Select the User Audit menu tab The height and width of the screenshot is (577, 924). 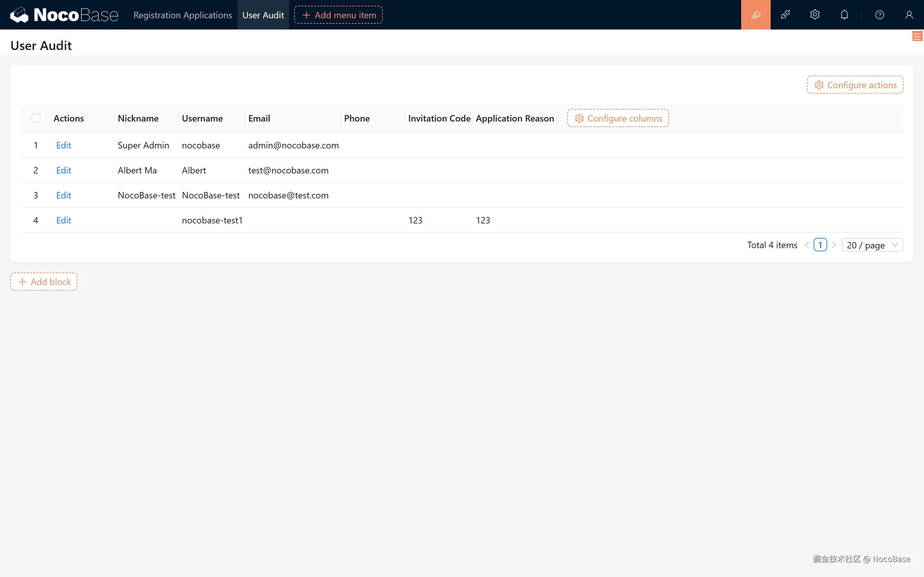tap(263, 15)
